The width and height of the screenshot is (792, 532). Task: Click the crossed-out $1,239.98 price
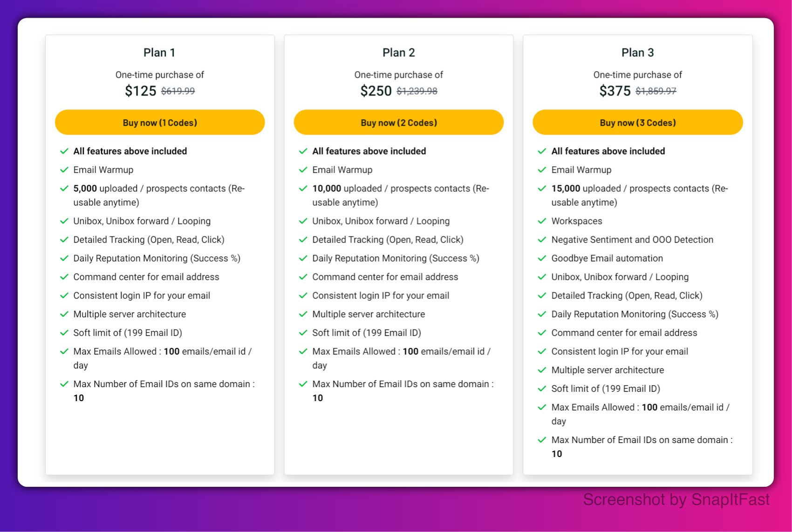click(417, 91)
